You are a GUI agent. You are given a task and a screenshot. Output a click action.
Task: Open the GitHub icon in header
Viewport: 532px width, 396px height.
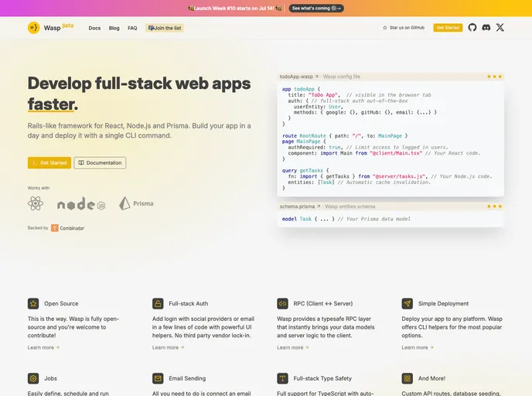pyautogui.click(x=472, y=28)
